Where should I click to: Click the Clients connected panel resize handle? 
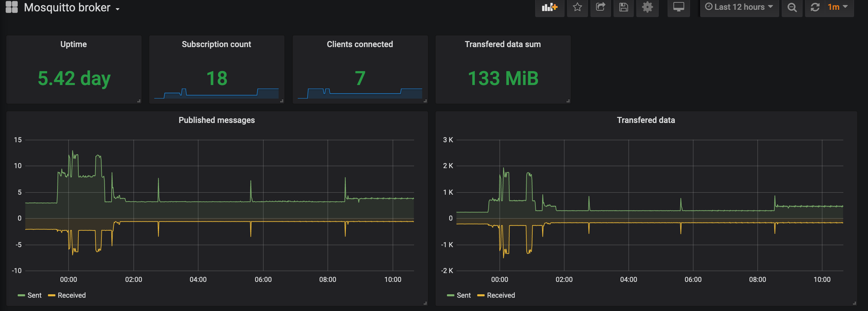(425, 101)
